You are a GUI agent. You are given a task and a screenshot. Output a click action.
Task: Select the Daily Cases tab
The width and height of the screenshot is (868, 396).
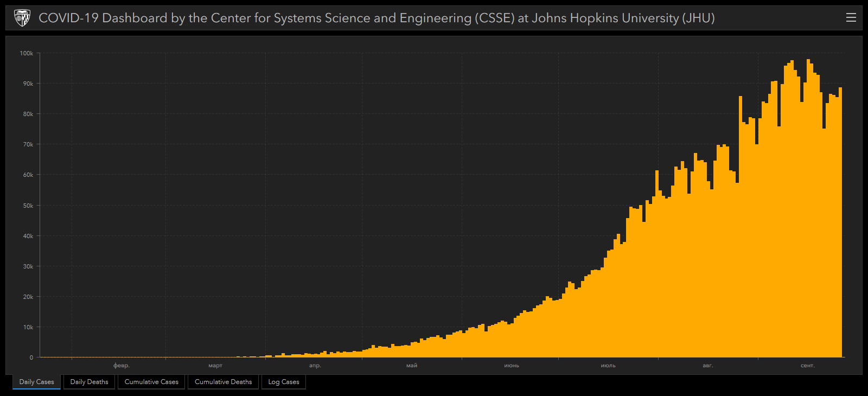click(x=36, y=382)
